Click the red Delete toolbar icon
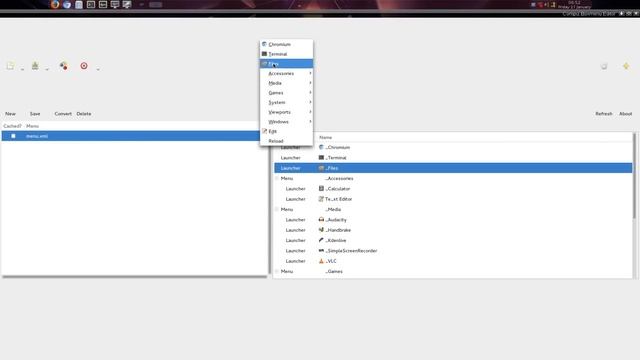Image resolution: width=640 pixels, height=360 pixels. (84, 66)
